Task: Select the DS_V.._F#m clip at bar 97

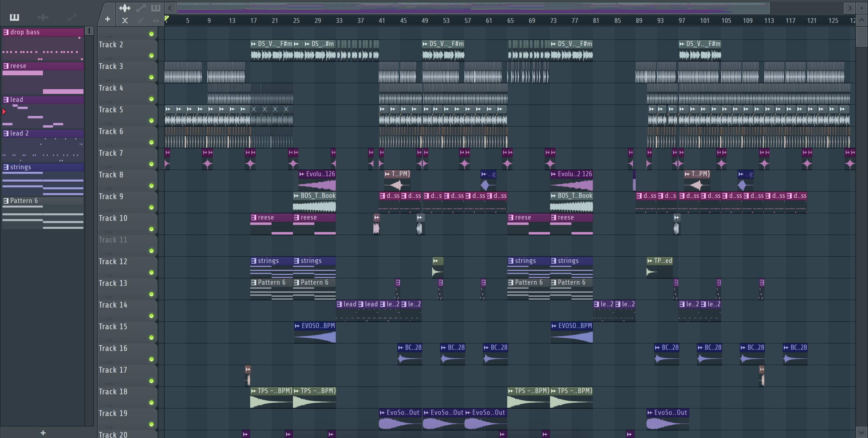Action: coord(700,51)
